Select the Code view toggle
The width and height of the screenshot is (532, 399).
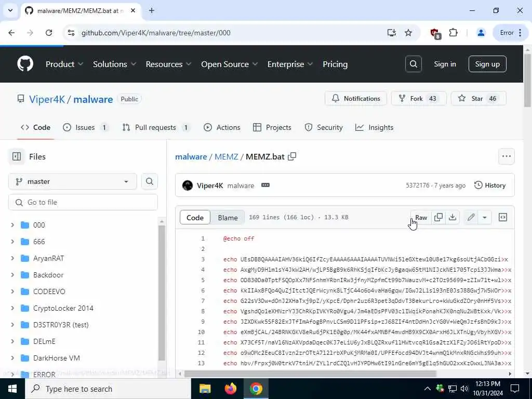(195, 218)
